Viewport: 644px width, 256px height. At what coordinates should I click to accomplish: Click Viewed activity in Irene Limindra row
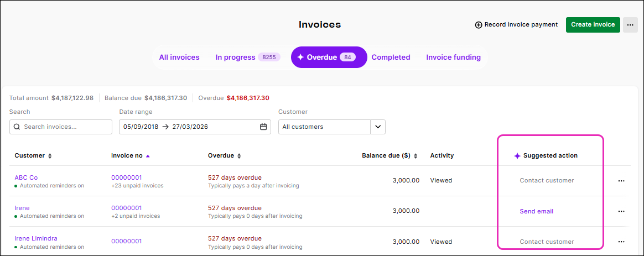(441, 242)
